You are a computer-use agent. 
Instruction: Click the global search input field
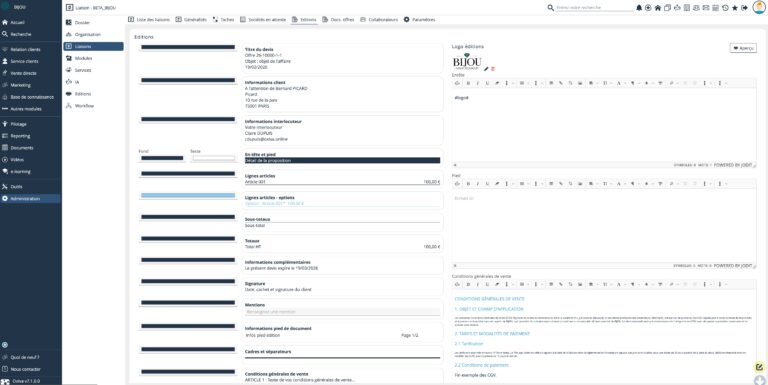[595, 8]
